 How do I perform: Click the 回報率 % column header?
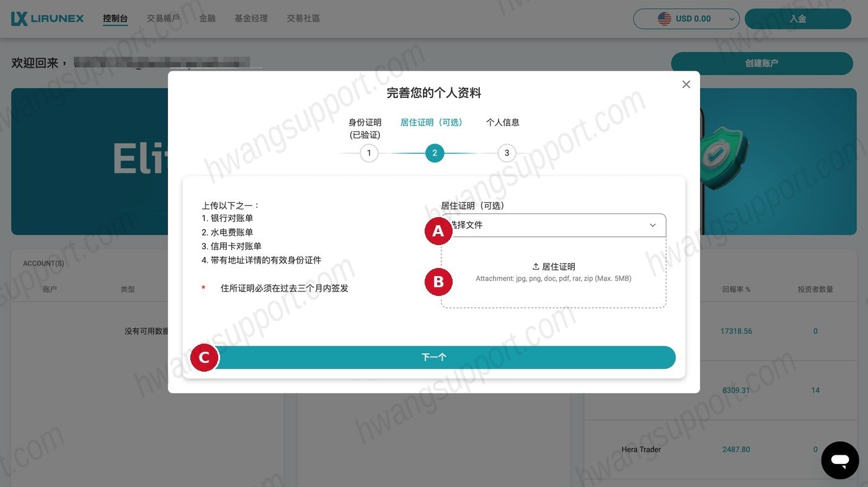click(x=736, y=289)
